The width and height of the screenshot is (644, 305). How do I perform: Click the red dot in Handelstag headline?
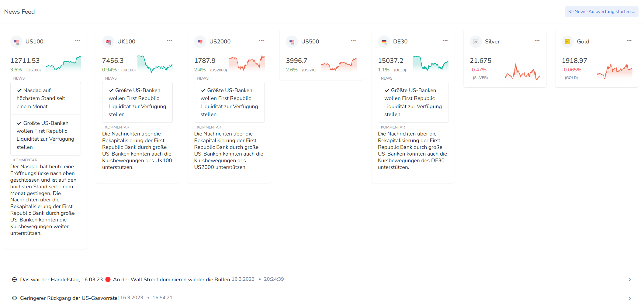(x=108, y=279)
